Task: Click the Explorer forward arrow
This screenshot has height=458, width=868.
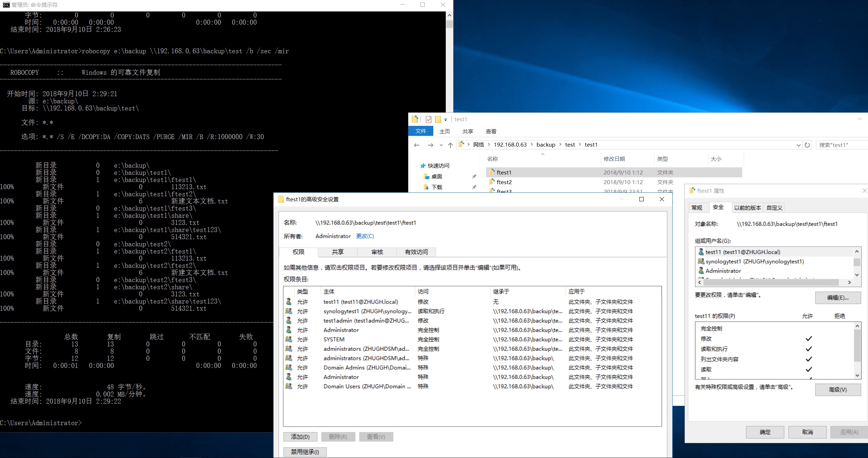Action: point(430,145)
